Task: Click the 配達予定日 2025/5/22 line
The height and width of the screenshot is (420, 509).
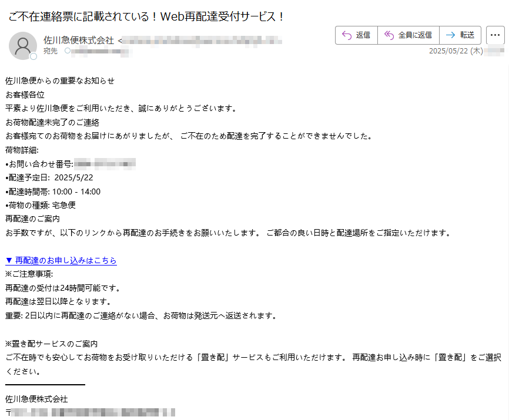Action: 49,178
